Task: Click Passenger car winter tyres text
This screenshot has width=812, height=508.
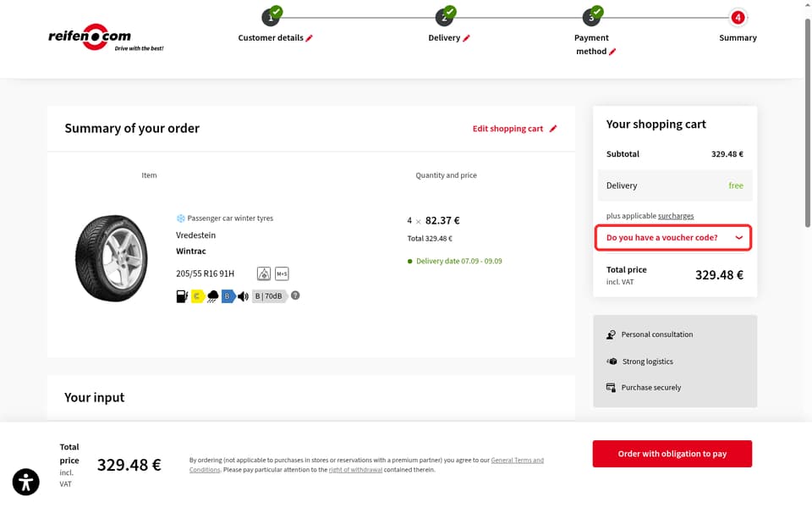Action: [x=230, y=218]
